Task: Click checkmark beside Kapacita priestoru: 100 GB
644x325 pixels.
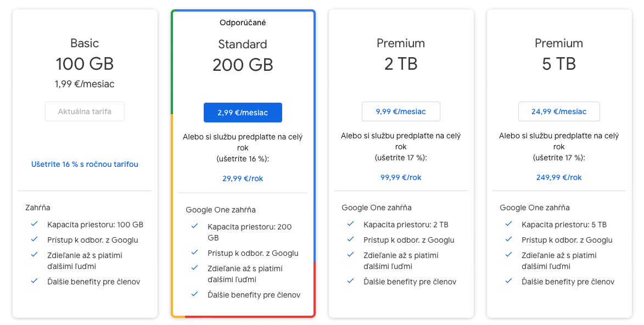Action: [x=35, y=224]
